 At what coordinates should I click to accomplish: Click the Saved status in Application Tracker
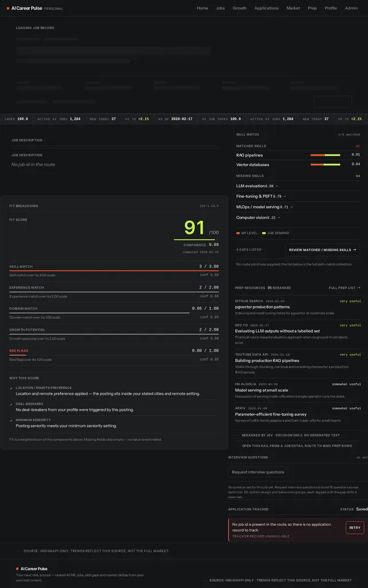[x=362, y=509]
